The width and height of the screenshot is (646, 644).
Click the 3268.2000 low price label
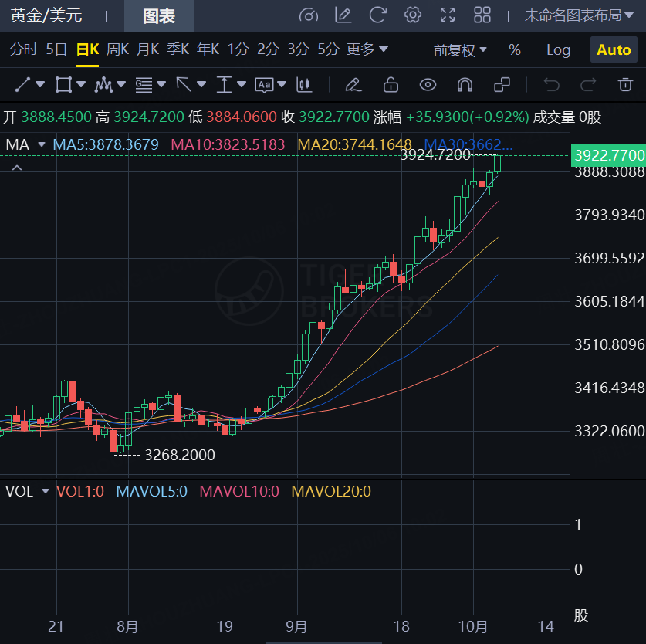(180, 455)
